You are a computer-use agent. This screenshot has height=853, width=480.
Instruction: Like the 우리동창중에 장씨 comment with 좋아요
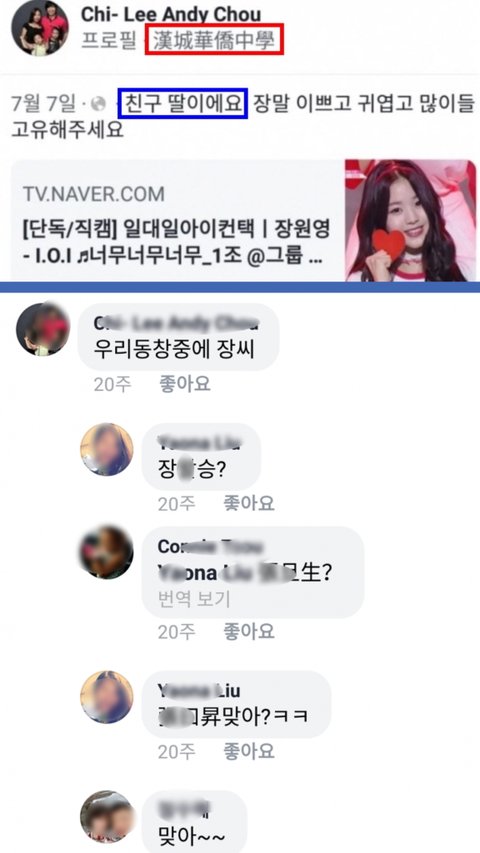(184, 385)
